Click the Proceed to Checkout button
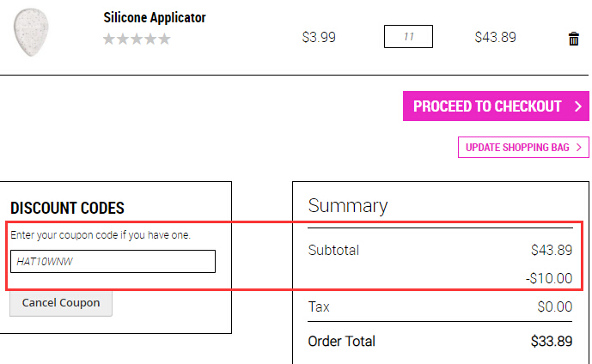 pyautogui.click(x=496, y=106)
